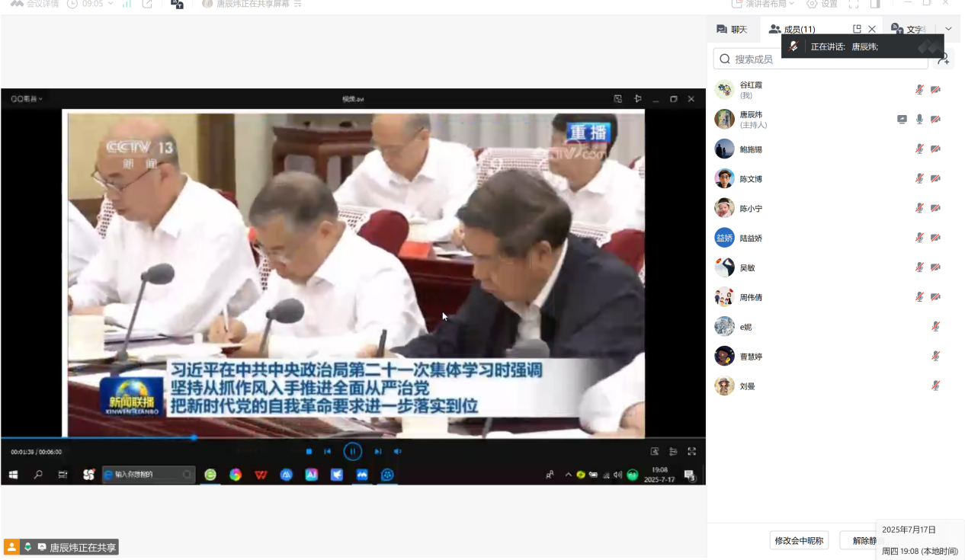Switch to the 聊天 tab

[732, 30]
